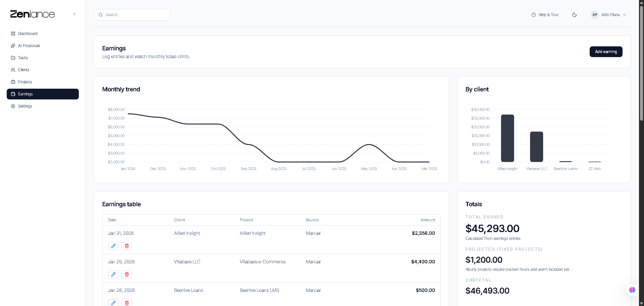Select Clients in the navigation menu
The image size is (644, 306).
(23, 70)
